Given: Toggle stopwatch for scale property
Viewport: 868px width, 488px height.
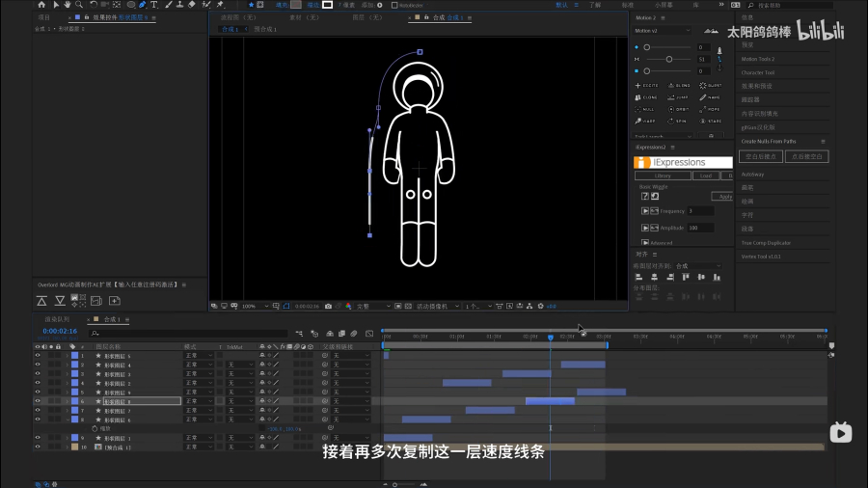Looking at the screenshot, I should point(95,429).
